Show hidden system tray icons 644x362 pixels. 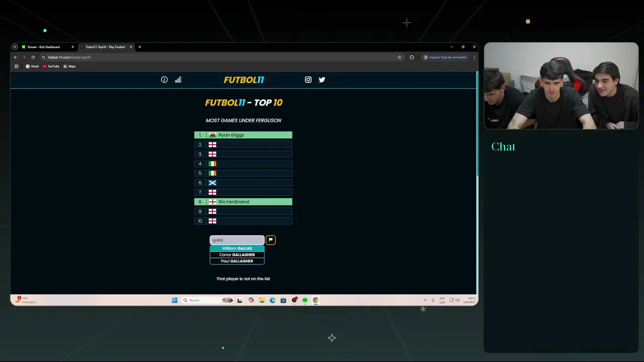pos(425,300)
